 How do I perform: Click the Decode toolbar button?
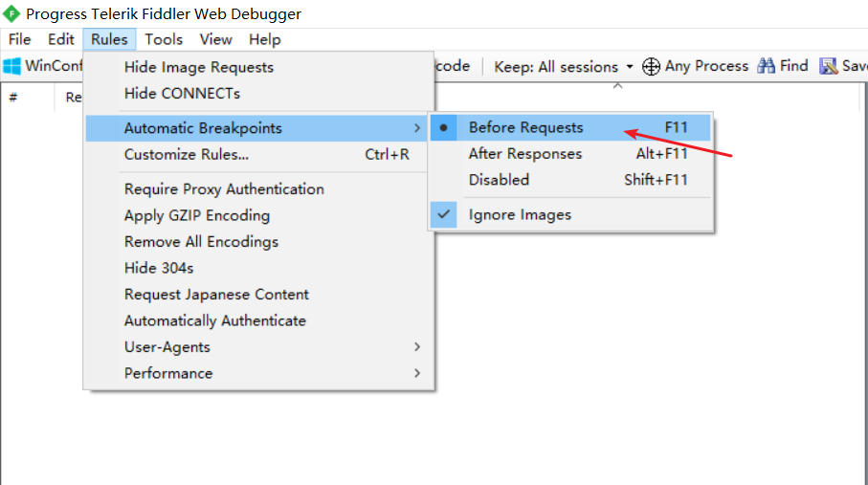(x=453, y=66)
